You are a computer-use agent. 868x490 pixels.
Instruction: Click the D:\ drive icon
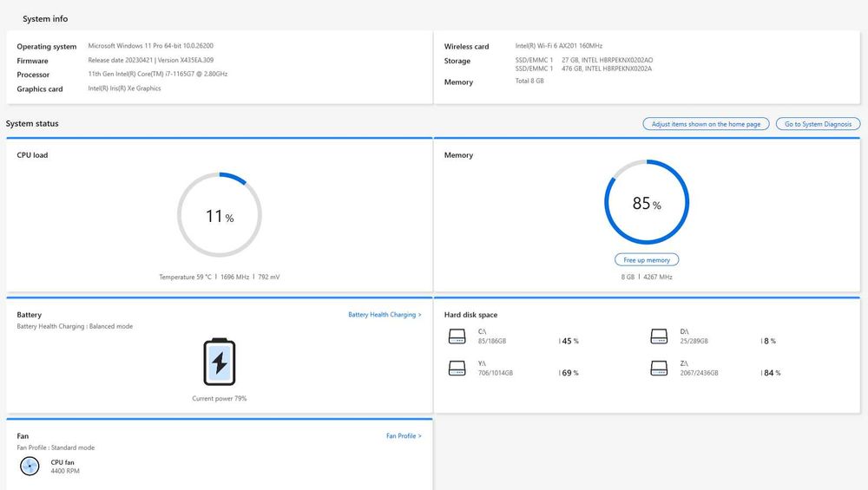tap(659, 336)
